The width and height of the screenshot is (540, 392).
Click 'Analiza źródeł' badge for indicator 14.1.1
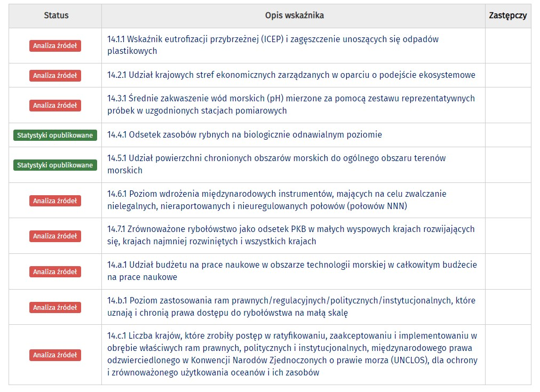[55, 46]
